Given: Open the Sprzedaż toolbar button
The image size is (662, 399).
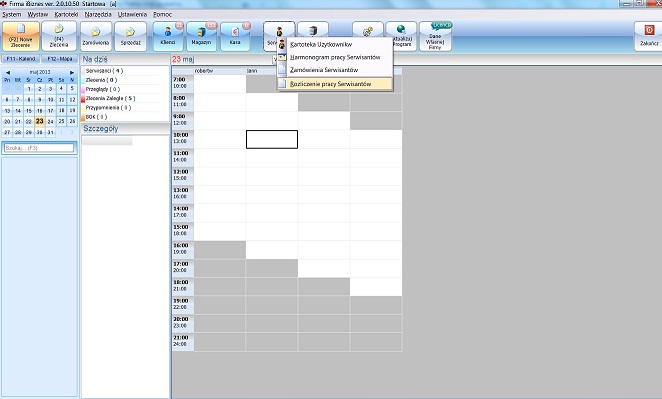Looking at the screenshot, I should (130, 36).
